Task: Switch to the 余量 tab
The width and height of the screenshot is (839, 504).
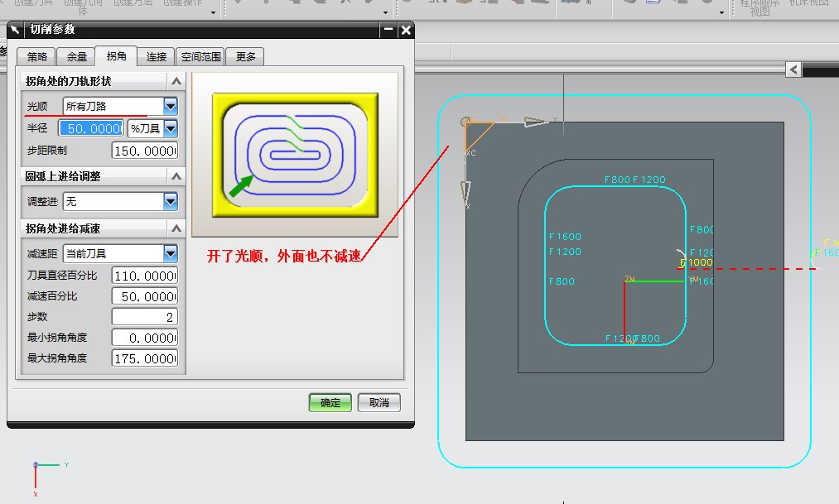Action: pos(76,56)
